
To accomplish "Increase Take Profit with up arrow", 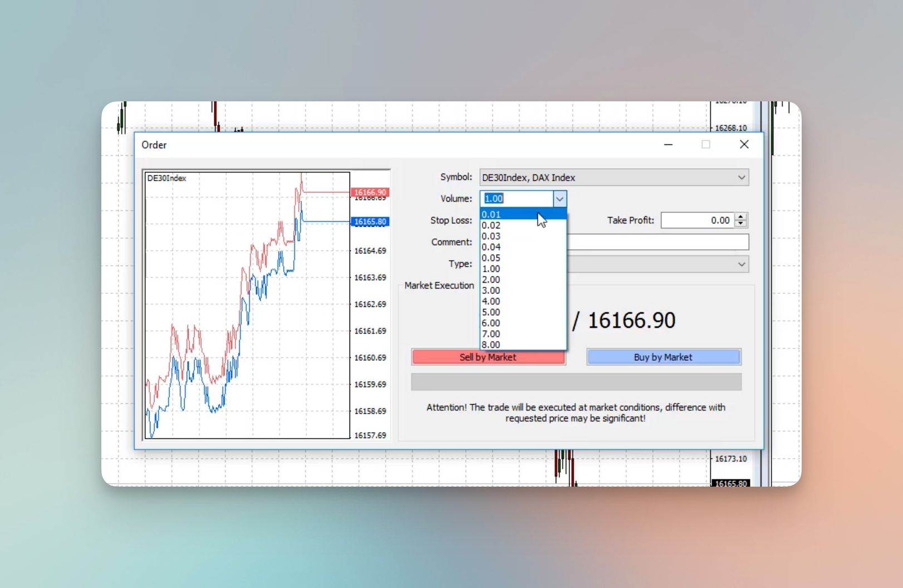I will (x=740, y=217).
